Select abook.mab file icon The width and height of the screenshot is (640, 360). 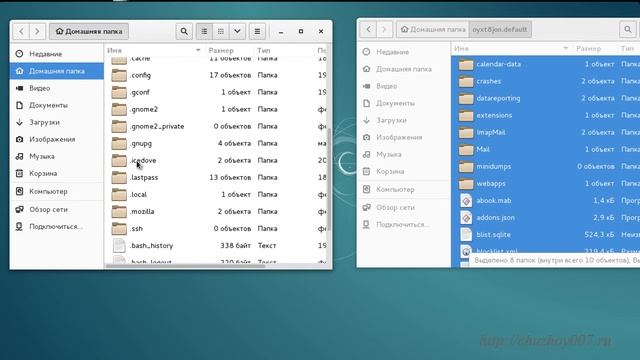pyautogui.click(x=466, y=201)
